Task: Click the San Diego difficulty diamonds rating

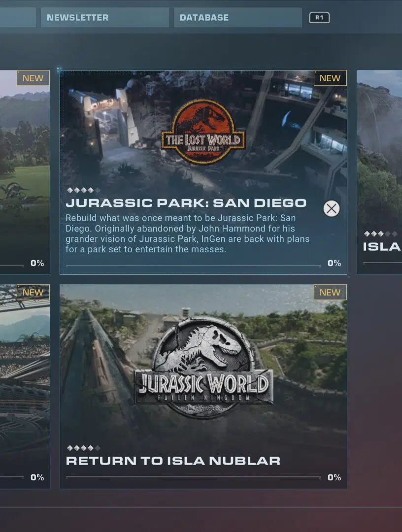Action: click(x=83, y=190)
